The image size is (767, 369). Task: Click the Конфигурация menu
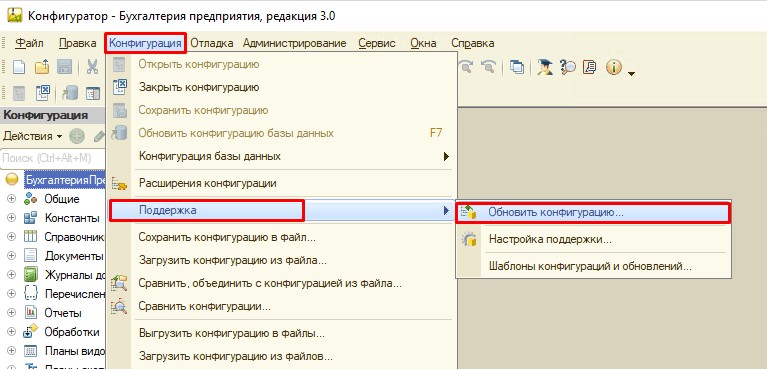(146, 43)
